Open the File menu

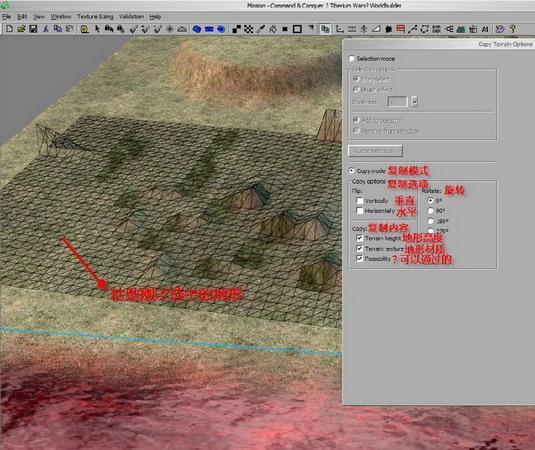(x=6, y=16)
